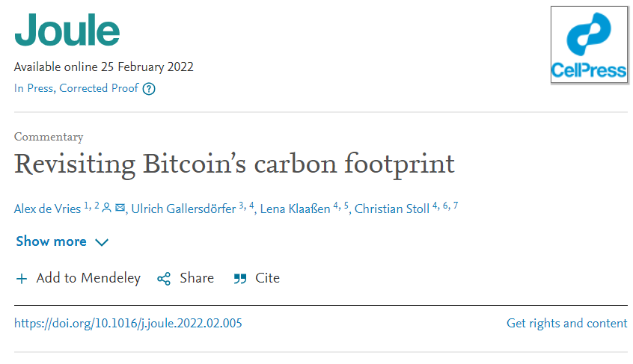This screenshot has width=633, height=364.
Task: Open author Lena Klaaßen details
Action: point(295,209)
